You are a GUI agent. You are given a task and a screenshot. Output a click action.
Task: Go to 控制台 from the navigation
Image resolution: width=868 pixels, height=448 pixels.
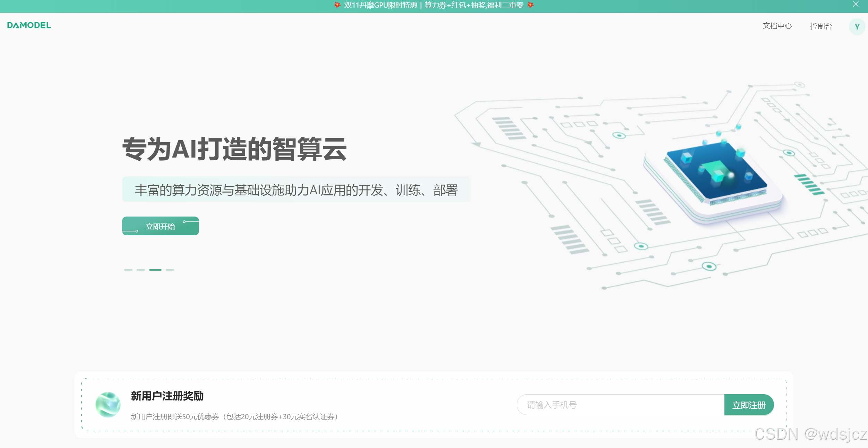coord(821,26)
